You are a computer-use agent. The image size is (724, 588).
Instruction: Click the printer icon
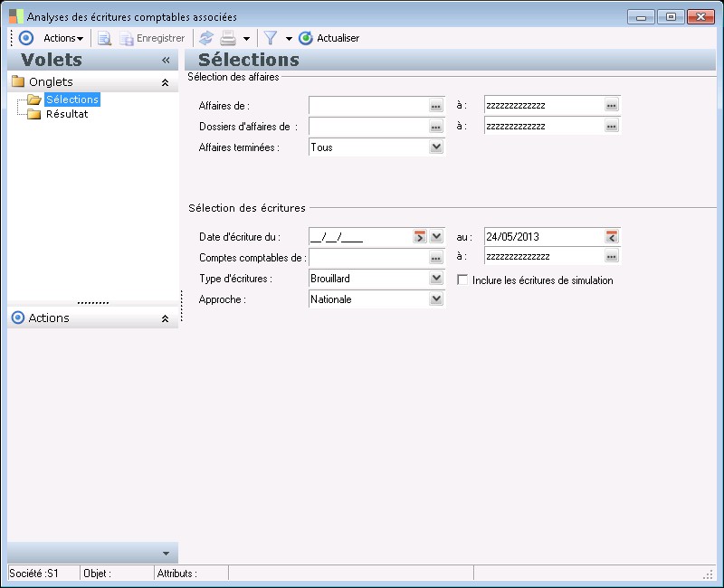pos(229,38)
